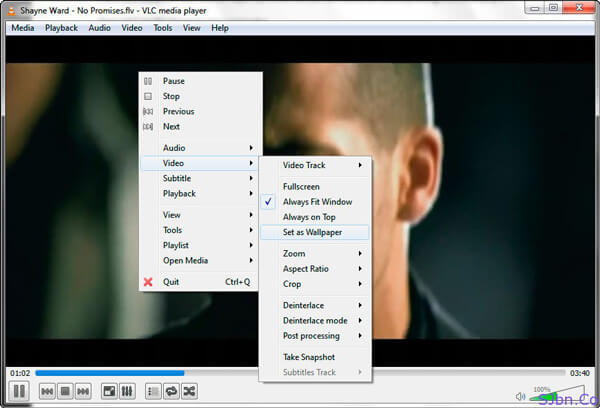
Task: Click the elapsed time 01:02 label
Action: coord(20,373)
